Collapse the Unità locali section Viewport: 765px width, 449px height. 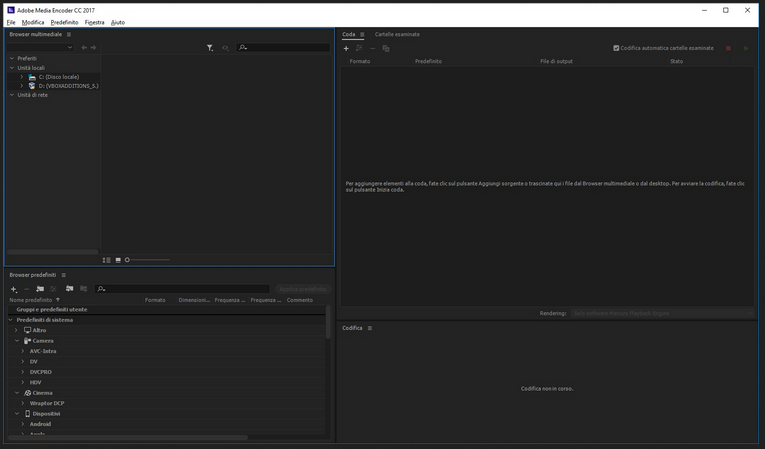[12, 68]
